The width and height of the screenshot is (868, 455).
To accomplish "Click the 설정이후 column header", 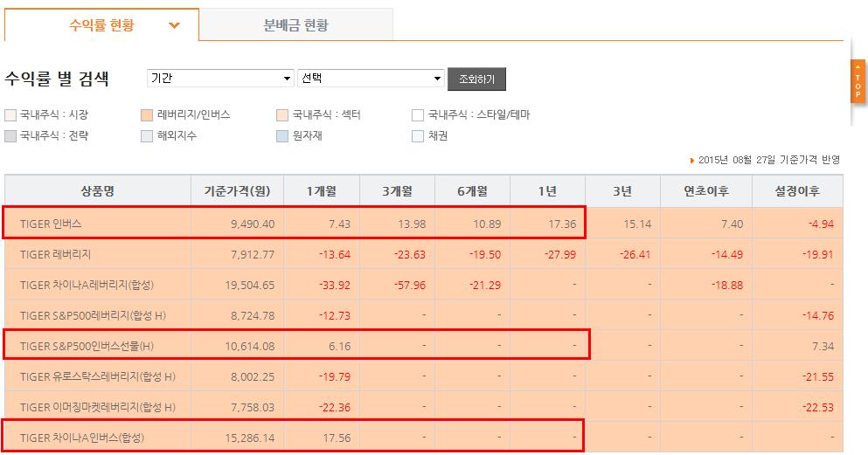I will click(x=797, y=191).
